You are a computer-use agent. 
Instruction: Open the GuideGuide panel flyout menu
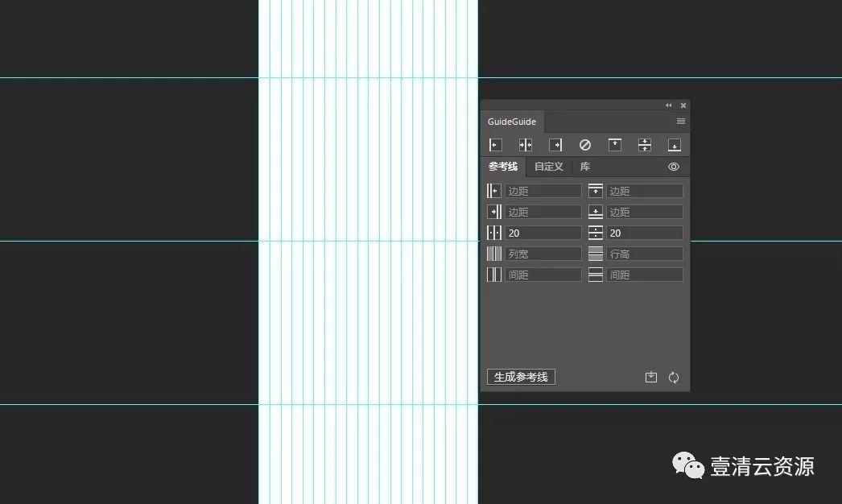[681, 122]
